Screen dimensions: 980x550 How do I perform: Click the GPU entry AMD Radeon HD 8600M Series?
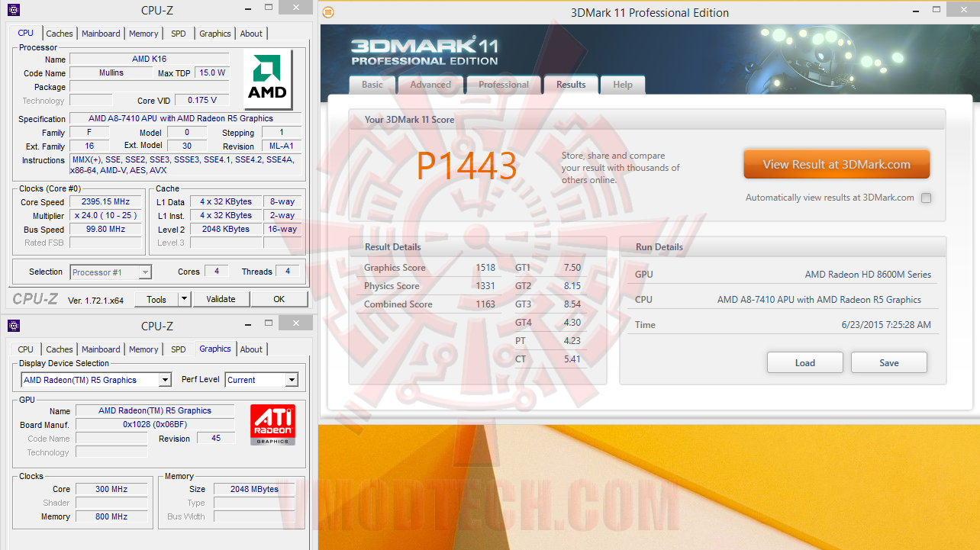coord(868,275)
